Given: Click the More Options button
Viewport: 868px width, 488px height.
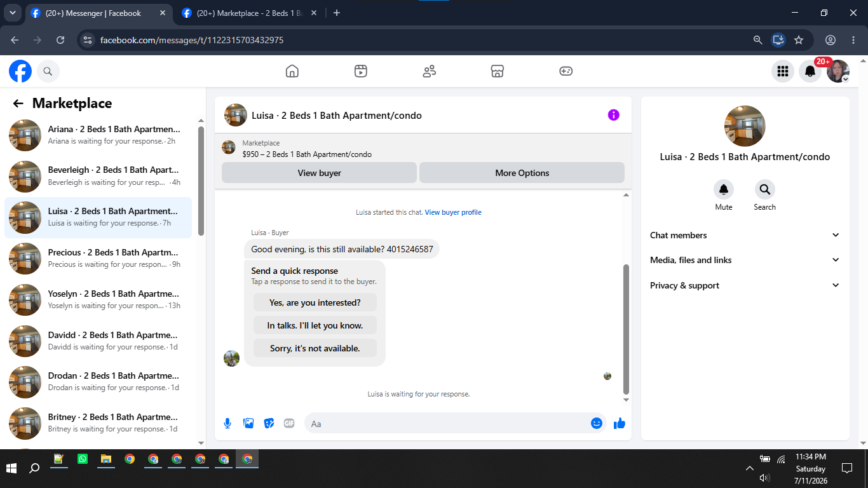Looking at the screenshot, I should (522, 173).
